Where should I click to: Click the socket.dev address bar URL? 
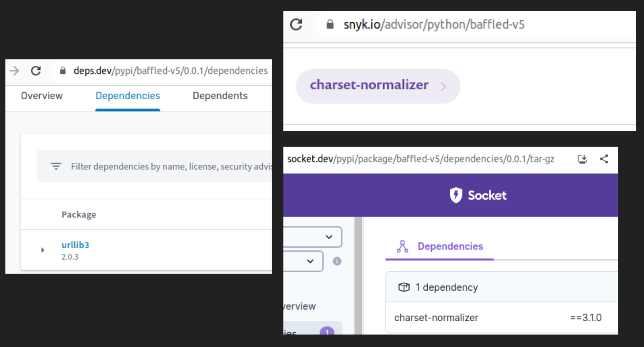point(420,159)
